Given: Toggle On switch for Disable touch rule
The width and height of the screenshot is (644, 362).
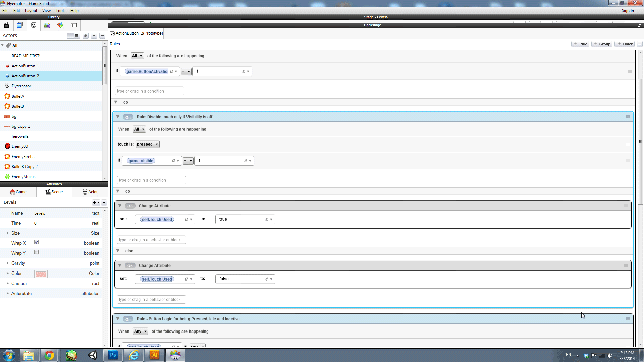Looking at the screenshot, I should tap(128, 117).
